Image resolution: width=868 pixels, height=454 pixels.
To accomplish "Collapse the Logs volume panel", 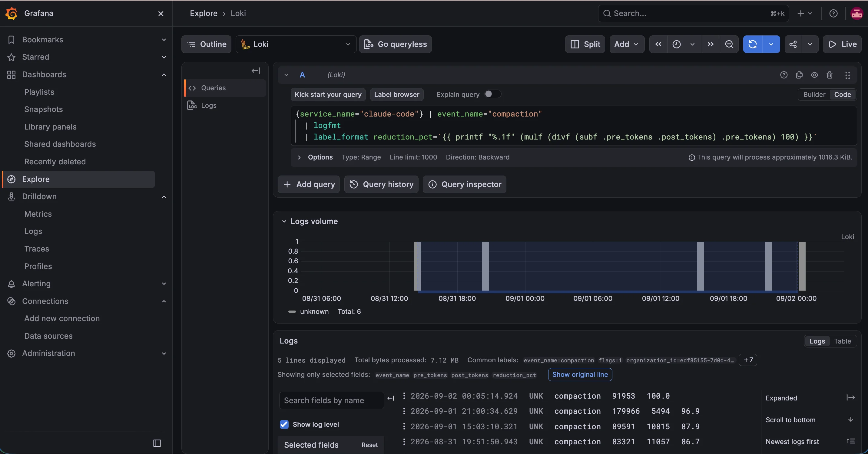I will pyautogui.click(x=284, y=221).
